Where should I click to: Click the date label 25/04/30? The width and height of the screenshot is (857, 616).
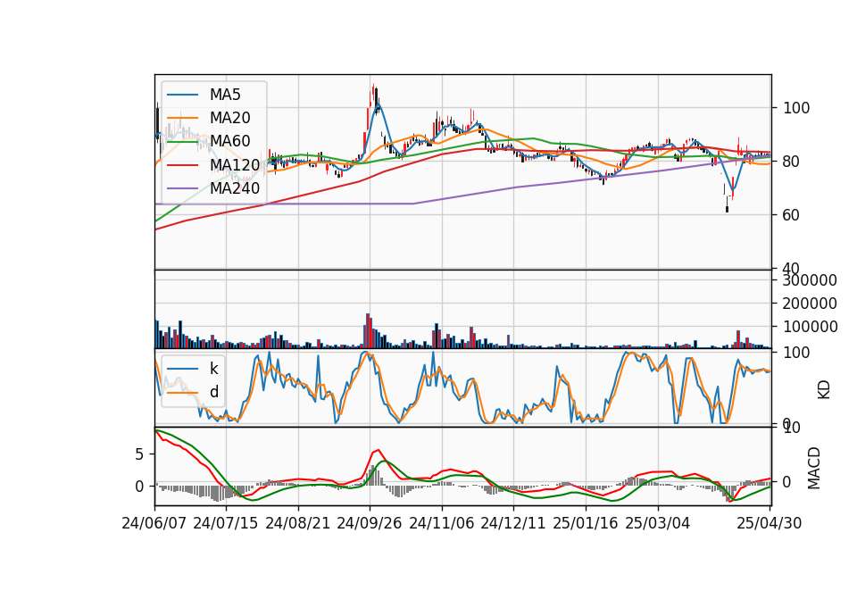(770, 523)
